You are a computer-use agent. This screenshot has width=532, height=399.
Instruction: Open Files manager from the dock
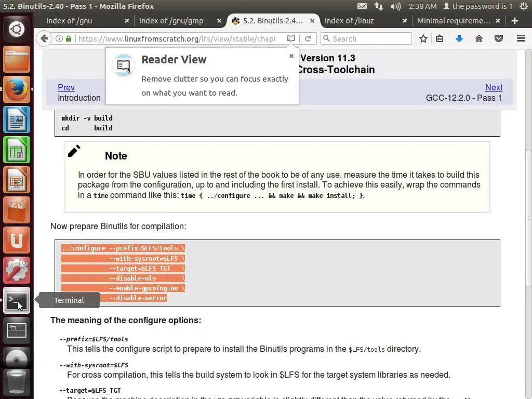click(17, 59)
